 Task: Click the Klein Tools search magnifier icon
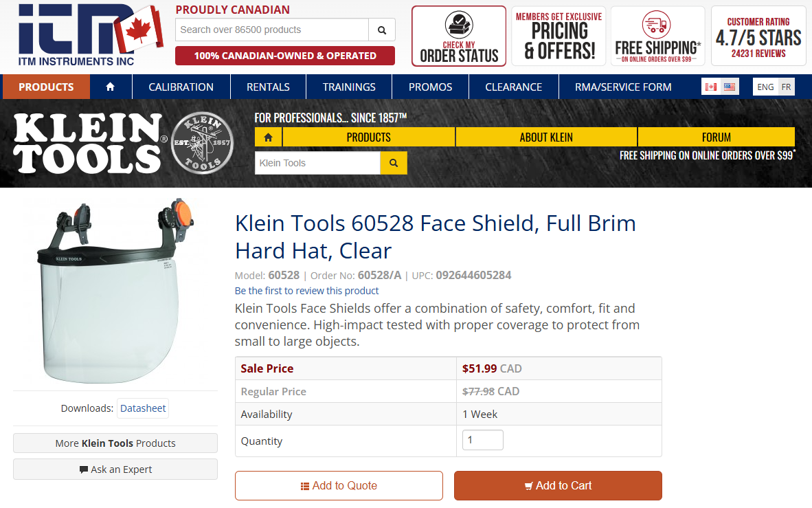pos(393,163)
